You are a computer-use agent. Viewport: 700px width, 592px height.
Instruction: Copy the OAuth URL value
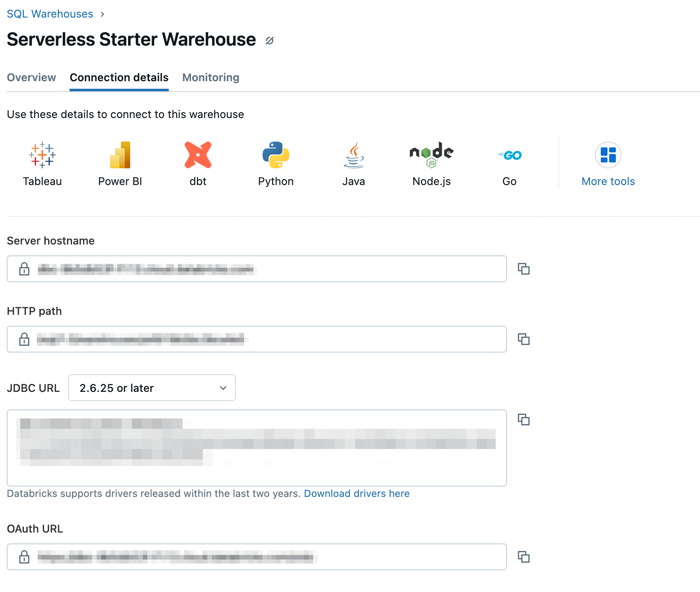click(x=524, y=557)
